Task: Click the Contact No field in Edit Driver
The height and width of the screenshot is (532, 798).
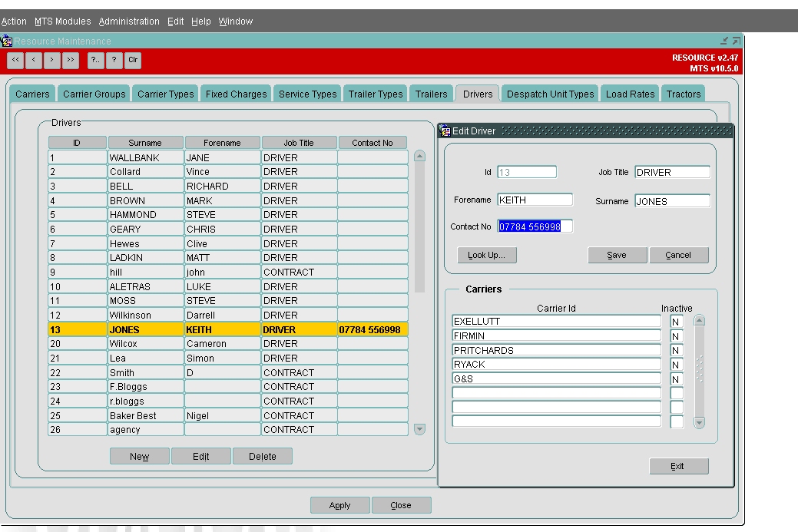Action: 535,226
